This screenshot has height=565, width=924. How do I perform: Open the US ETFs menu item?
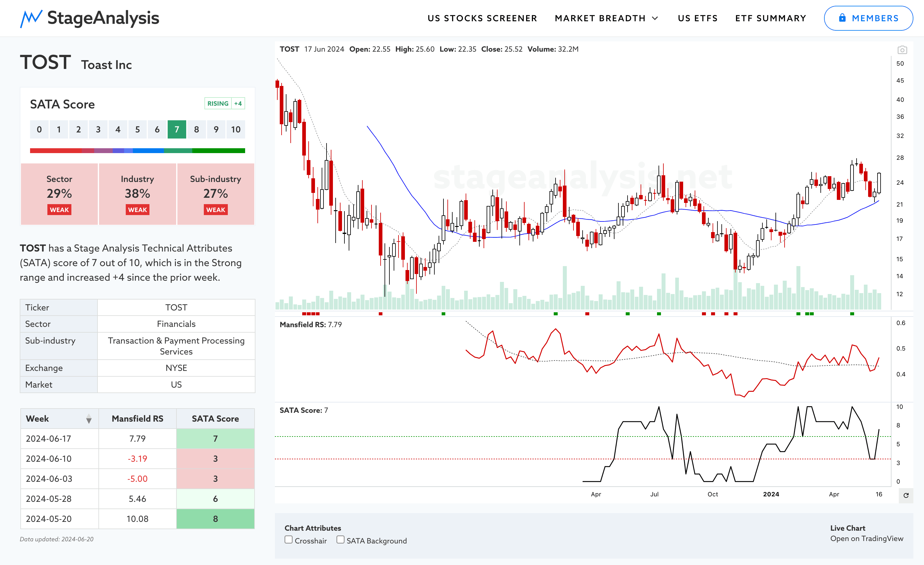coord(697,18)
